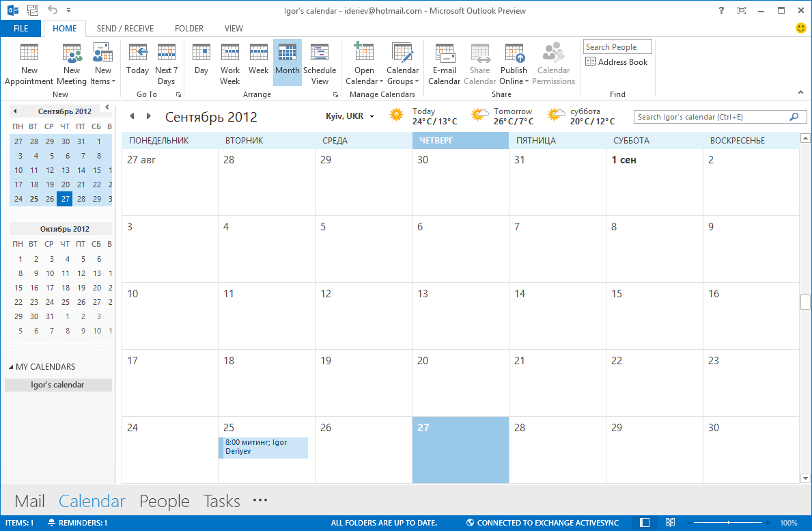Image resolution: width=812 pixels, height=531 pixels.
Task: Open the Go To dialog launcher
Action: [178, 95]
